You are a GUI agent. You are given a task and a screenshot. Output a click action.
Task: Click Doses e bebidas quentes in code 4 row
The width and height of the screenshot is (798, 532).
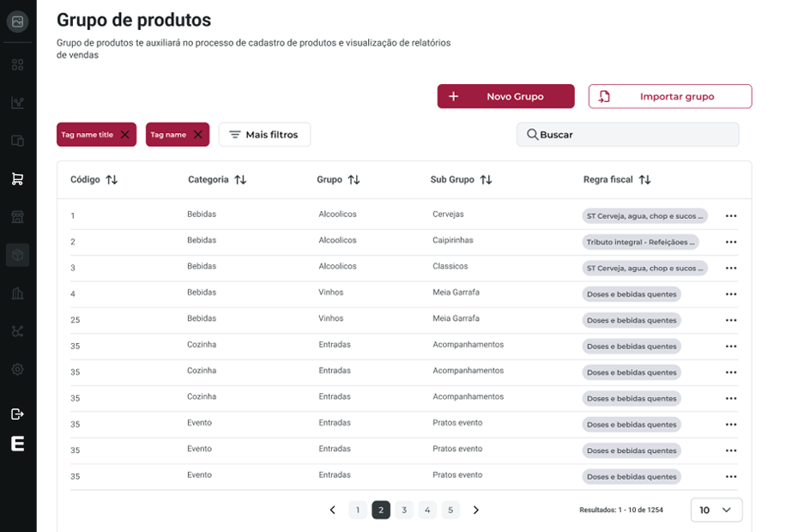click(632, 294)
